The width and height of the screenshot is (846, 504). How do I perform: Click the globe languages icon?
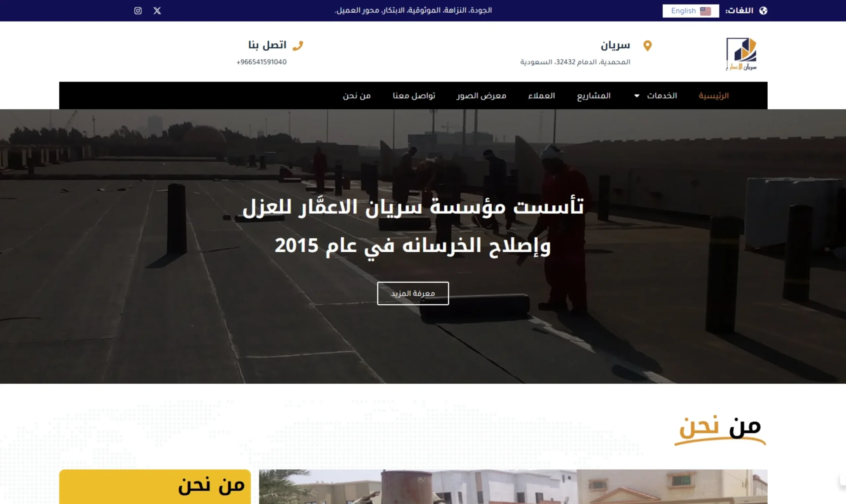click(763, 11)
